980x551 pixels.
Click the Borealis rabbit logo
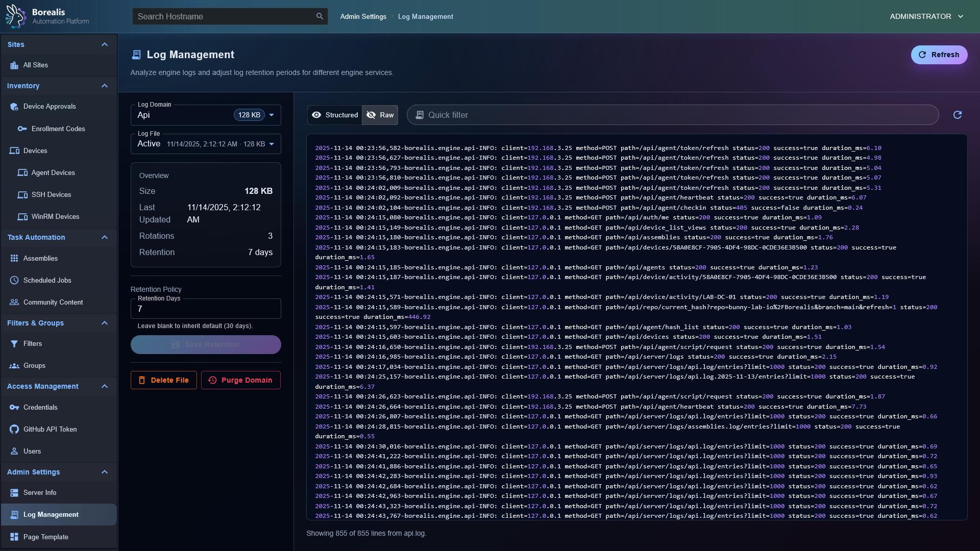click(16, 16)
